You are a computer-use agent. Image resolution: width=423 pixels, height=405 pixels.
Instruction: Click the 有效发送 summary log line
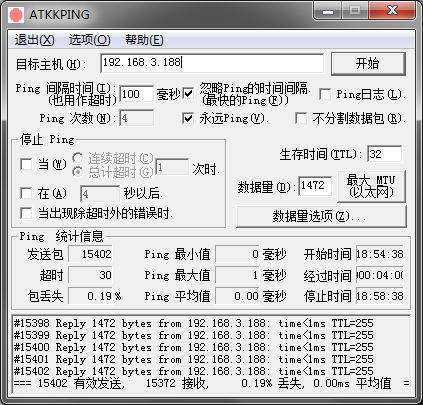point(211,383)
